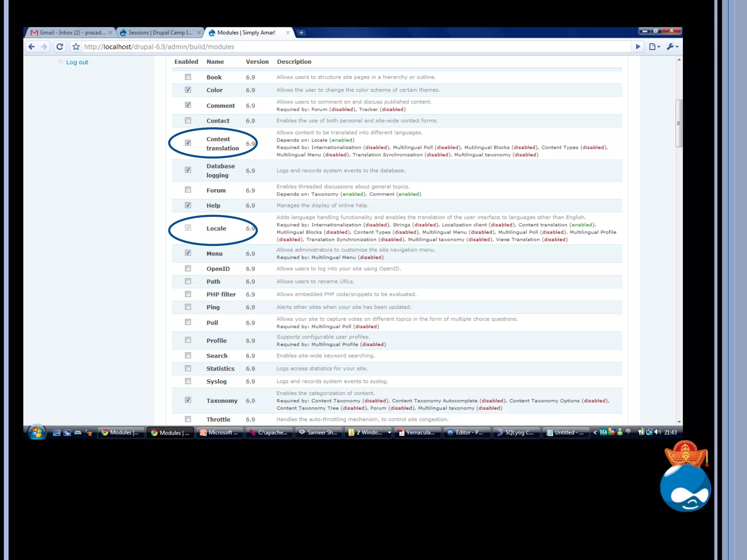This screenshot has height=560, width=747.
Task: Click the browser Forward arrow button
Action: 44,47
